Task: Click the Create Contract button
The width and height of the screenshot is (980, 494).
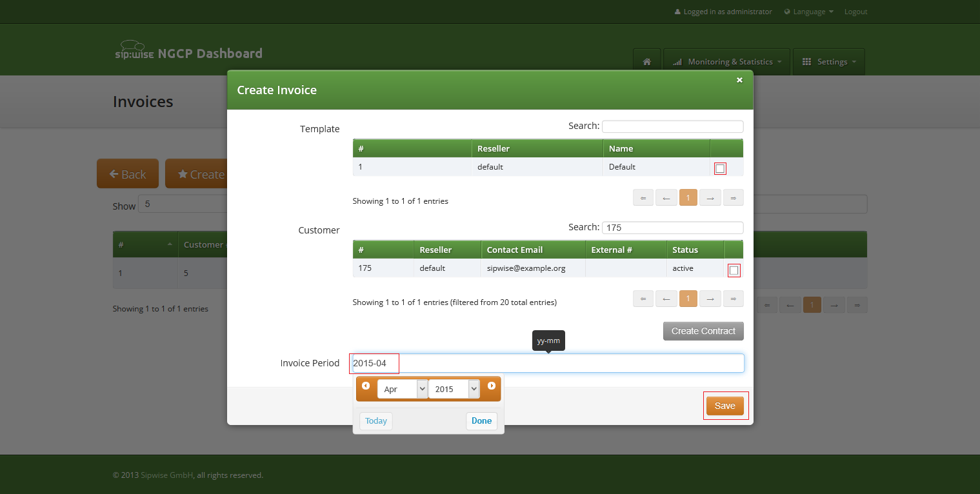Action: coord(703,330)
